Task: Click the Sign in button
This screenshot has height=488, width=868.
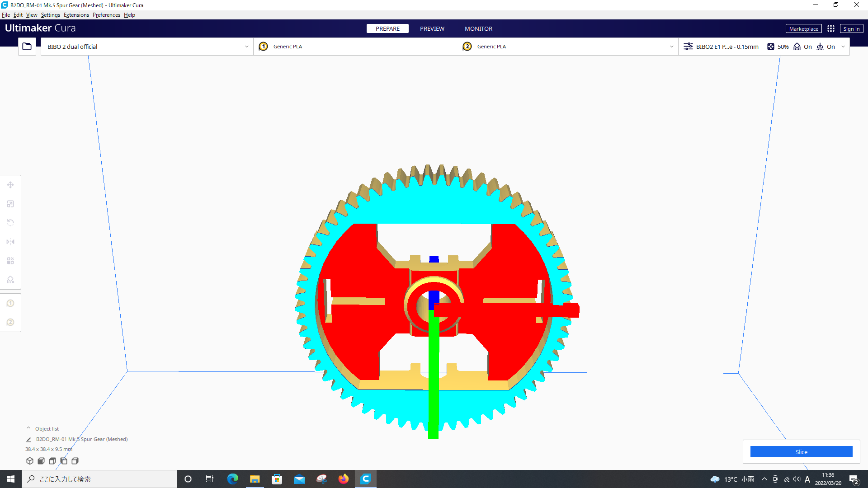Action: pos(851,28)
